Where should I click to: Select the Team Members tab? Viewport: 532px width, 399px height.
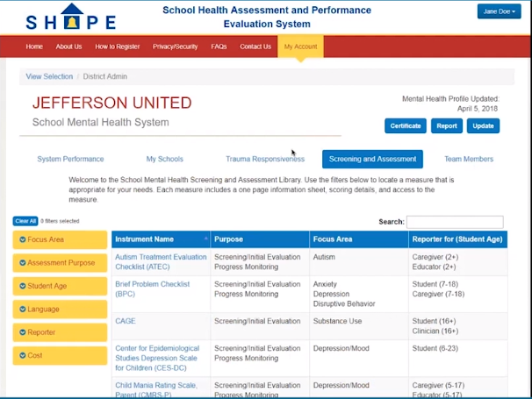pyautogui.click(x=469, y=159)
